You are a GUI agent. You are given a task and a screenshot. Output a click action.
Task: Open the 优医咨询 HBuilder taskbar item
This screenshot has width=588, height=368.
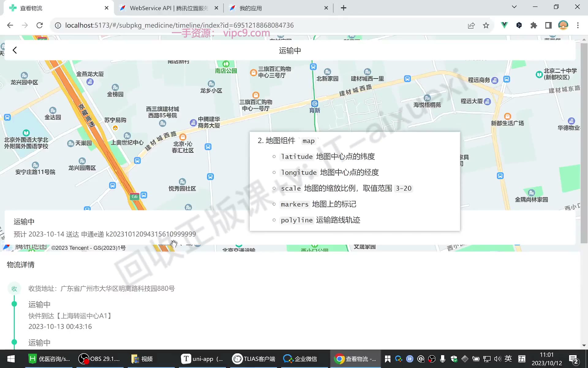pos(49,359)
